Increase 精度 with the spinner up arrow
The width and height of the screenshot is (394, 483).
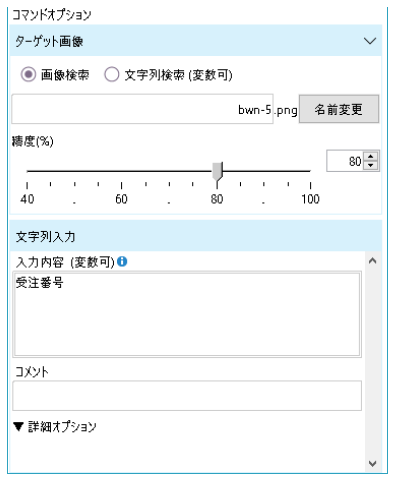point(371,156)
